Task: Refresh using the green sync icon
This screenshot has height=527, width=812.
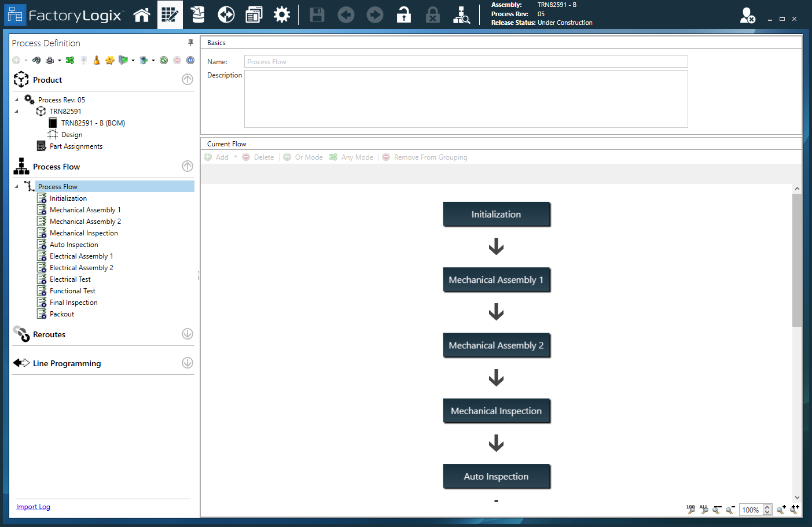Action: click(x=163, y=60)
